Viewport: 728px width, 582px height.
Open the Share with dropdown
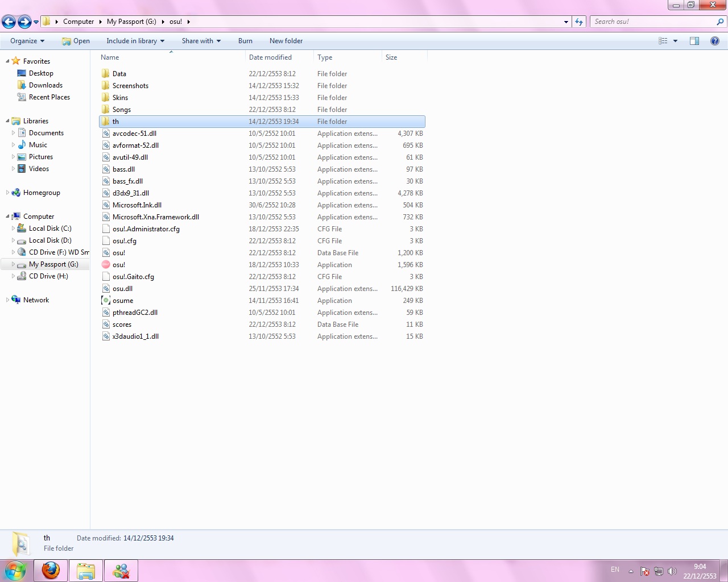click(201, 41)
